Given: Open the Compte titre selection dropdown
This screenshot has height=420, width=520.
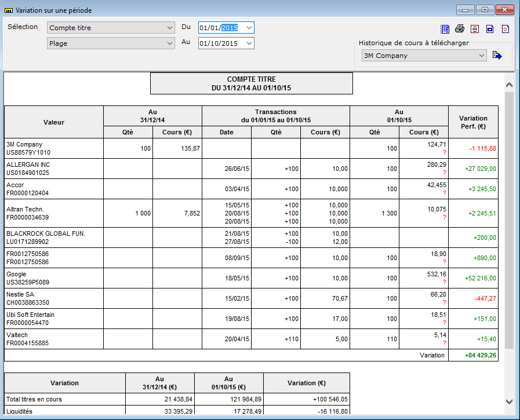Looking at the screenshot, I should pos(111,28).
